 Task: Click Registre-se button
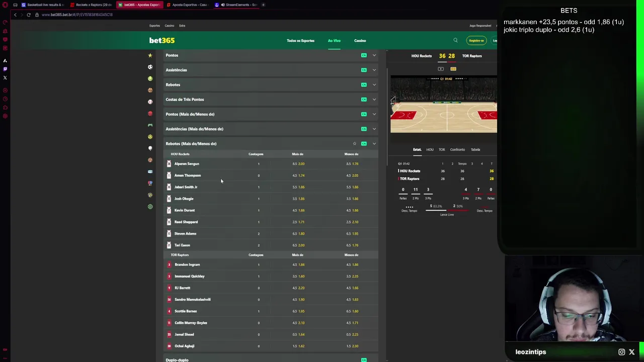point(476,40)
